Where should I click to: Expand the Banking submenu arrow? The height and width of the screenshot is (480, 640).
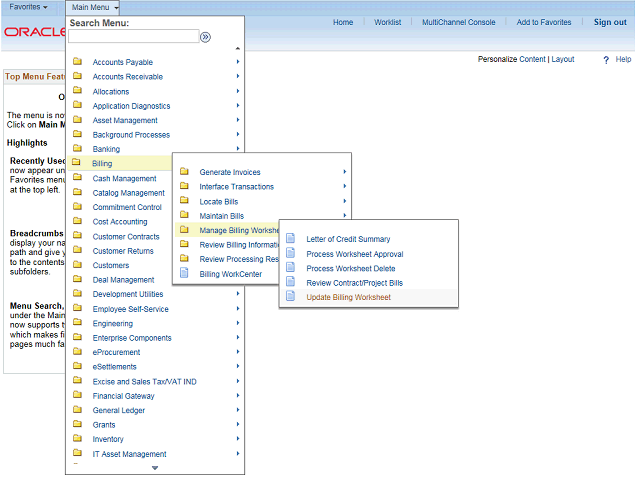[x=238, y=149]
